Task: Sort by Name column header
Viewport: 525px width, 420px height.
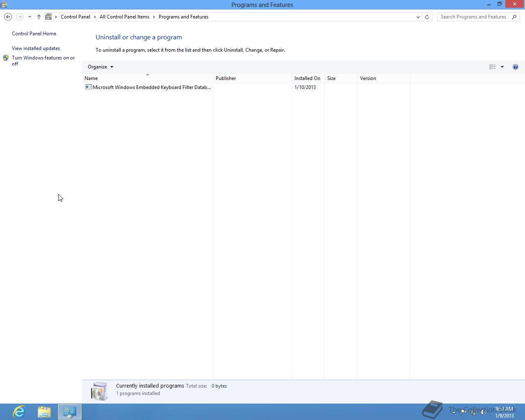Action: (x=148, y=78)
